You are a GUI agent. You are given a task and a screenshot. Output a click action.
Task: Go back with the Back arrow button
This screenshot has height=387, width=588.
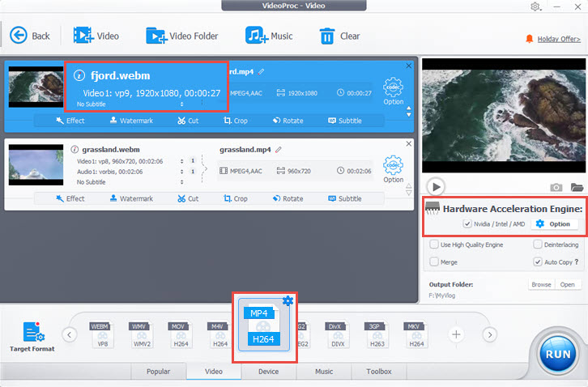(x=29, y=36)
